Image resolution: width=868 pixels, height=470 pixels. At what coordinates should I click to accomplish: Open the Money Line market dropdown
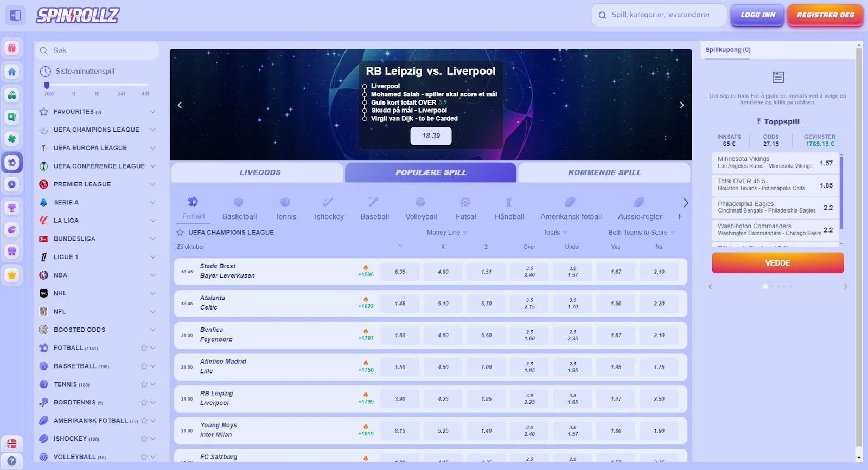click(x=447, y=233)
